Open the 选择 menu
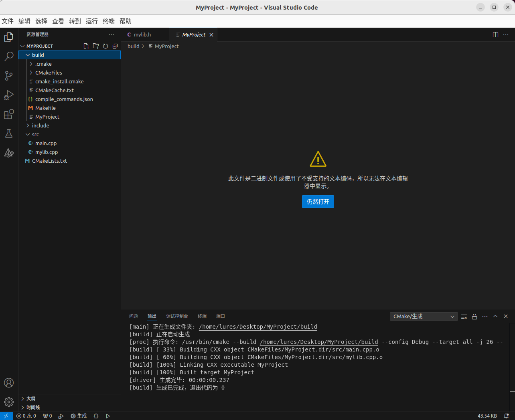515x420 pixels. tap(41, 21)
